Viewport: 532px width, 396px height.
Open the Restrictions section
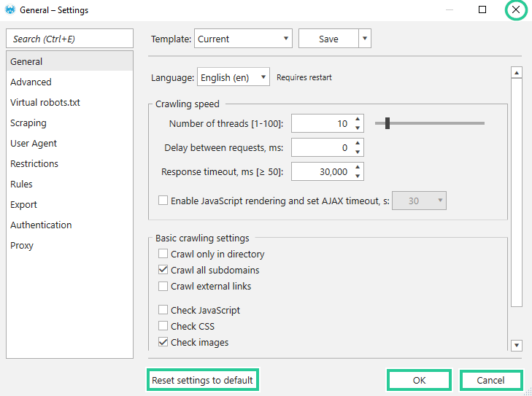(69, 164)
